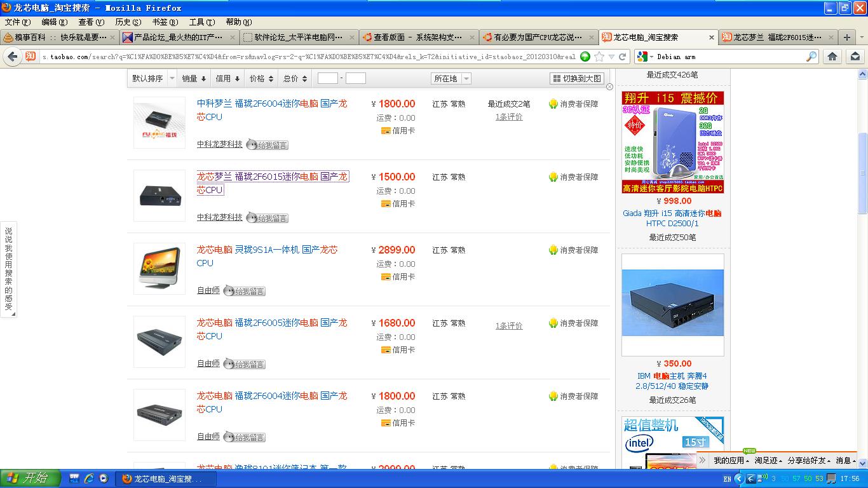The height and width of the screenshot is (488, 868).
Task: Open the IBM Pentium 4 host ad link
Action: coord(672,381)
